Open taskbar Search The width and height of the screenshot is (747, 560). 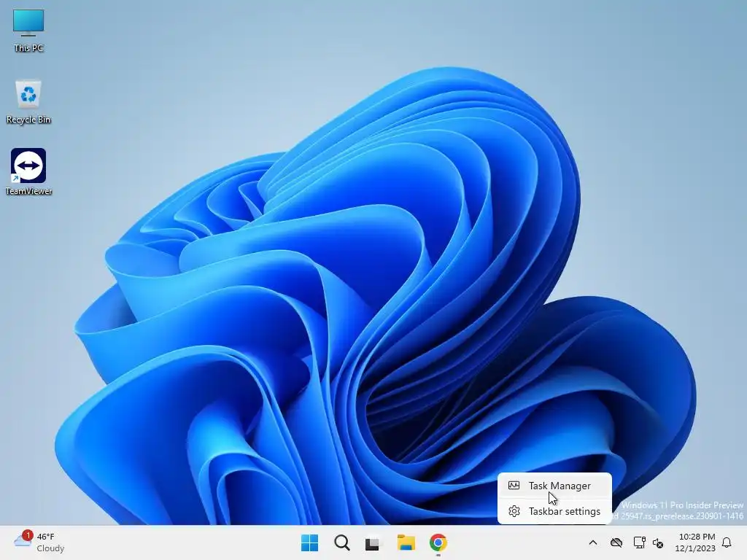[341, 542]
